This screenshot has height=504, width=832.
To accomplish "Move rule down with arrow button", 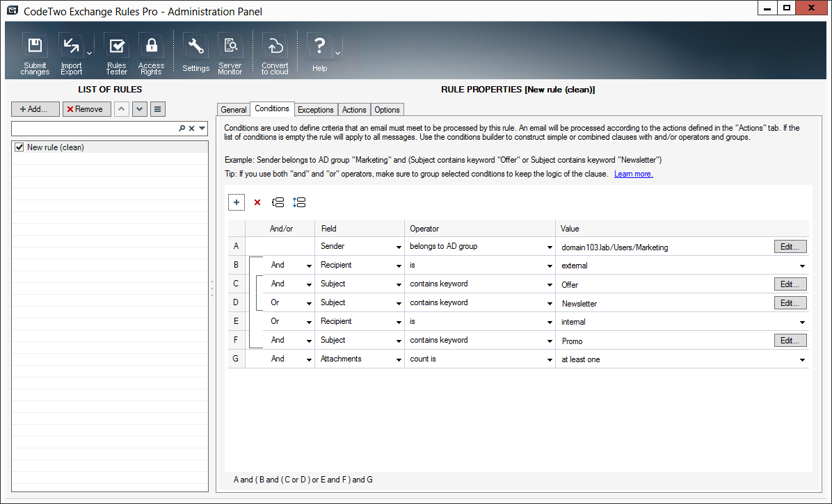I will point(140,109).
